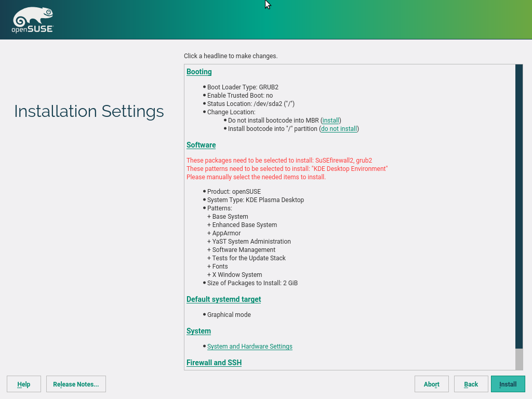Click "do not install" for root partition bootcode
532x399 pixels.
tap(339, 129)
